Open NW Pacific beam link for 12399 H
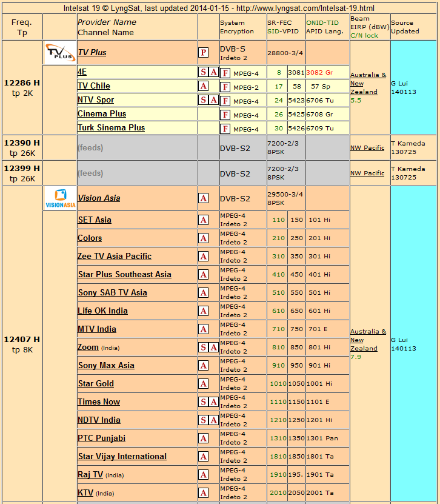Screen dimensions: 440x504 pyautogui.click(x=367, y=173)
